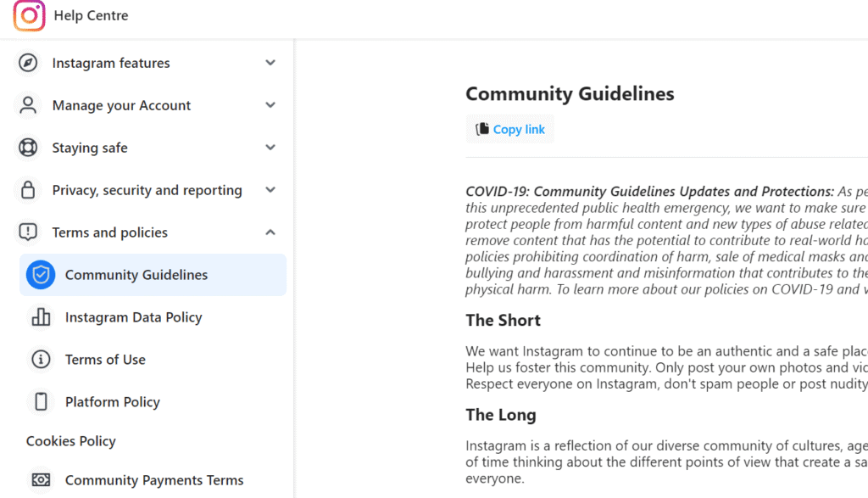This screenshot has height=498, width=868.
Task: Click the phone icon beside Platform Policy
Action: click(41, 402)
